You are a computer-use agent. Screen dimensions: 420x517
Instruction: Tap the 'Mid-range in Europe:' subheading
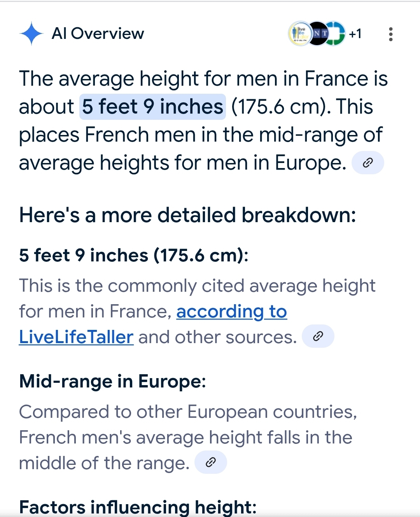112,381
